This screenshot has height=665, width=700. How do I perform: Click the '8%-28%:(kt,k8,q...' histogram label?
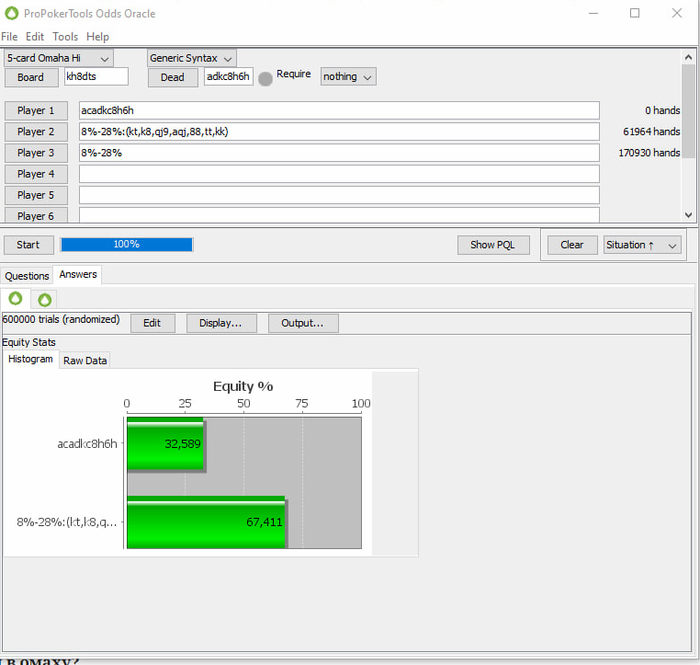click(67, 522)
